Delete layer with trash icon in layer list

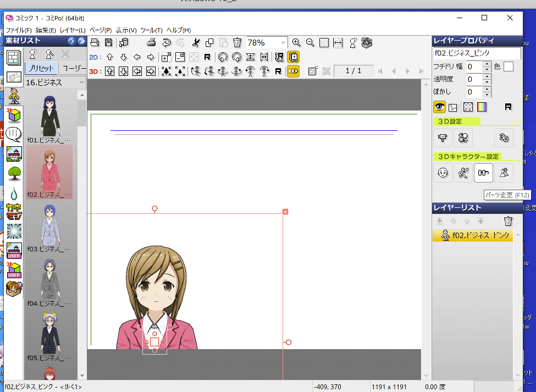508,221
